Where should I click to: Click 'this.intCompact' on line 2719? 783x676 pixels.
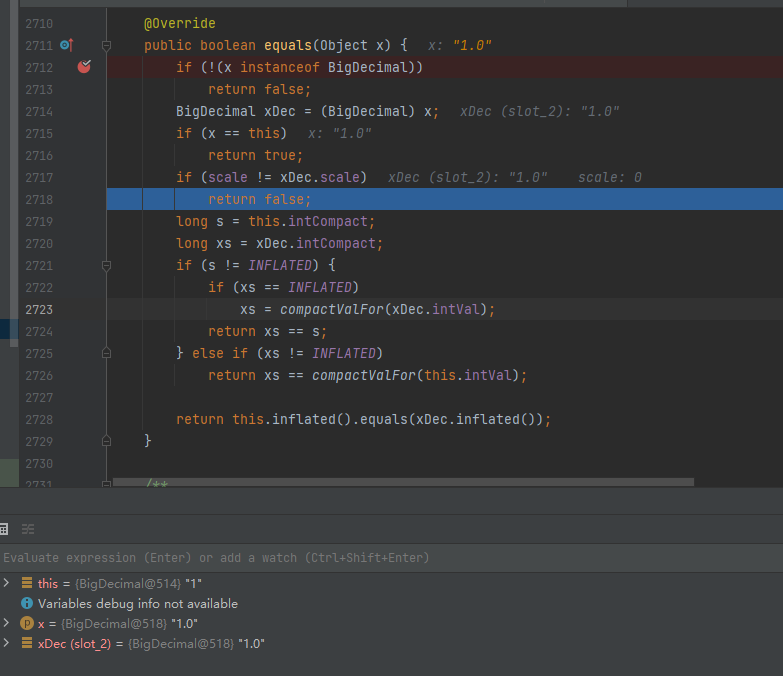point(308,222)
